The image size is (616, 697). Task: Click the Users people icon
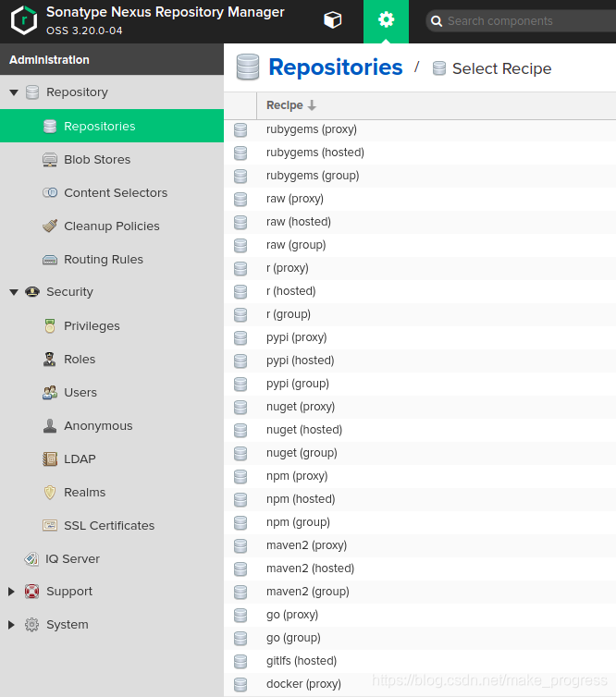50,393
